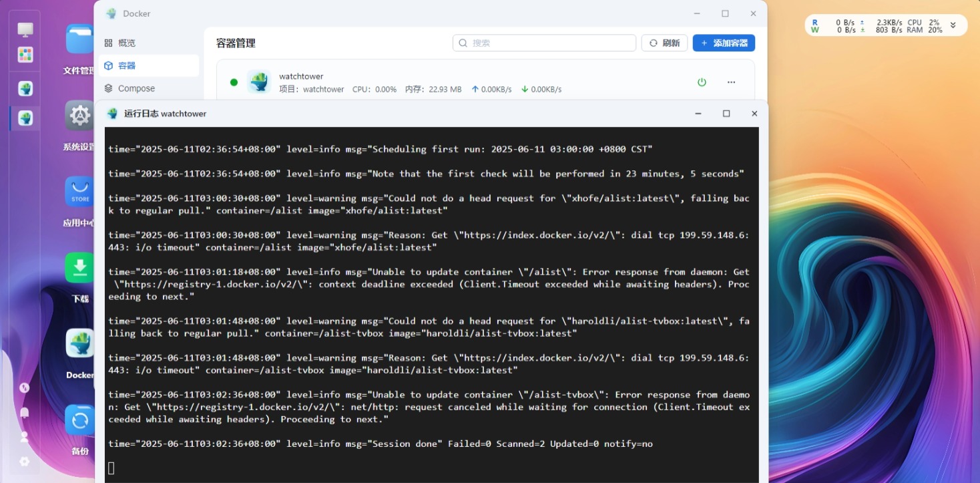Open the 备份 backup app icon

pyautogui.click(x=80, y=420)
